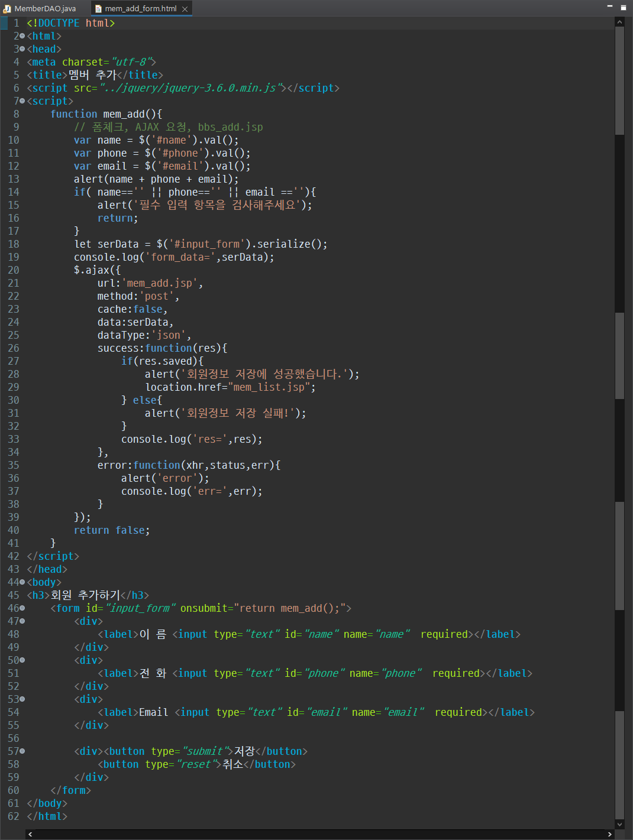Click the '<h3>' heading on line 45

tap(88, 595)
